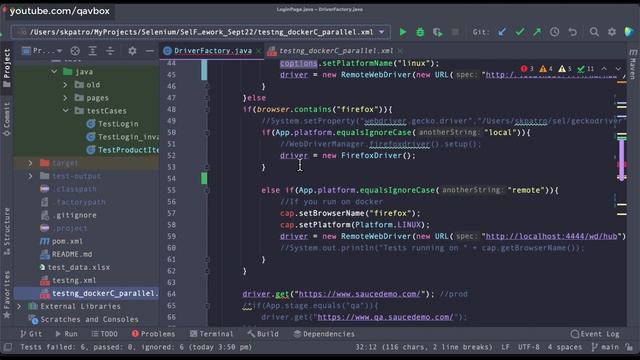Toggle the Project side tool window
The width and height of the screenshot is (640, 360).
pyautogui.click(x=7, y=68)
